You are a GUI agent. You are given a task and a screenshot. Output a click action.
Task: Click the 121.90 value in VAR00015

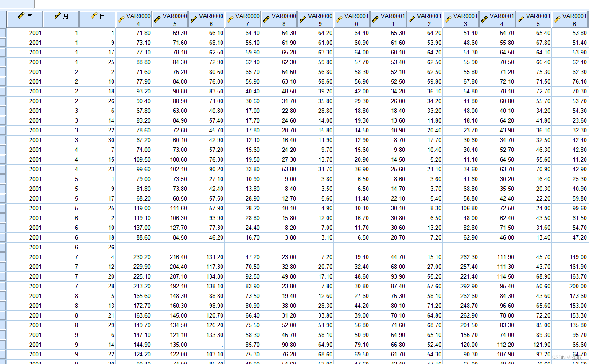[534, 345]
